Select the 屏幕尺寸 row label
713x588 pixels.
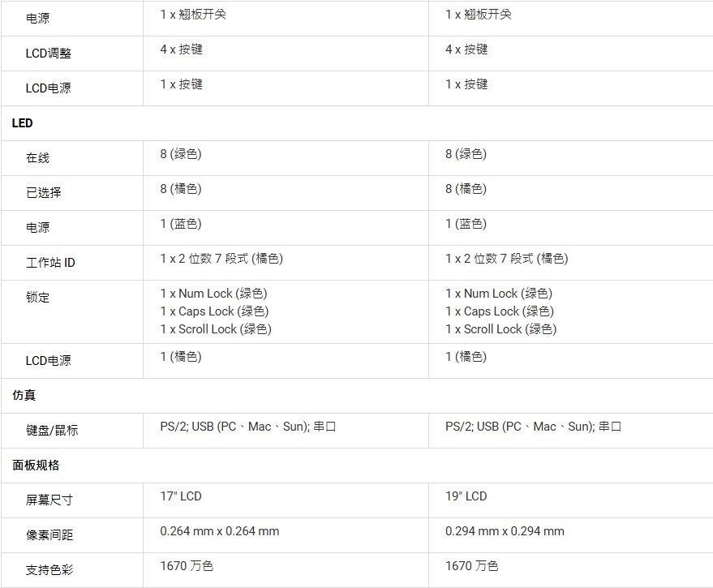49,500
